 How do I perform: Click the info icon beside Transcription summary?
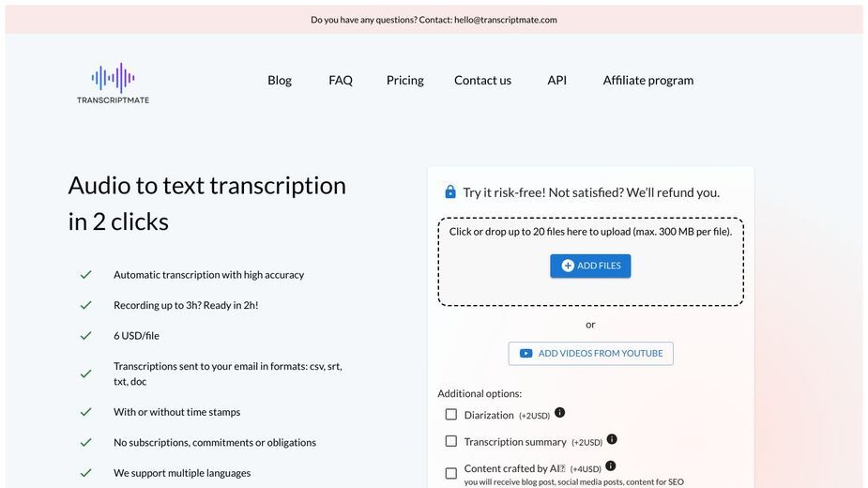612,439
